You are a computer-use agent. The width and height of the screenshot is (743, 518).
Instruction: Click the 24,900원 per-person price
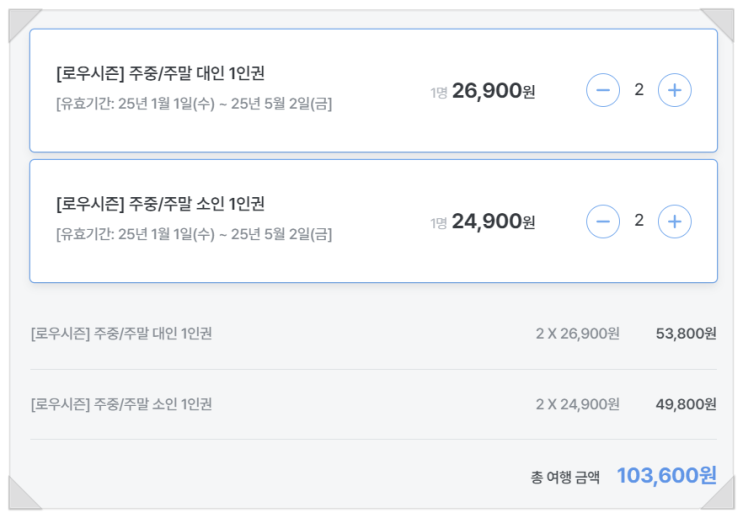click(x=493, y=222)
